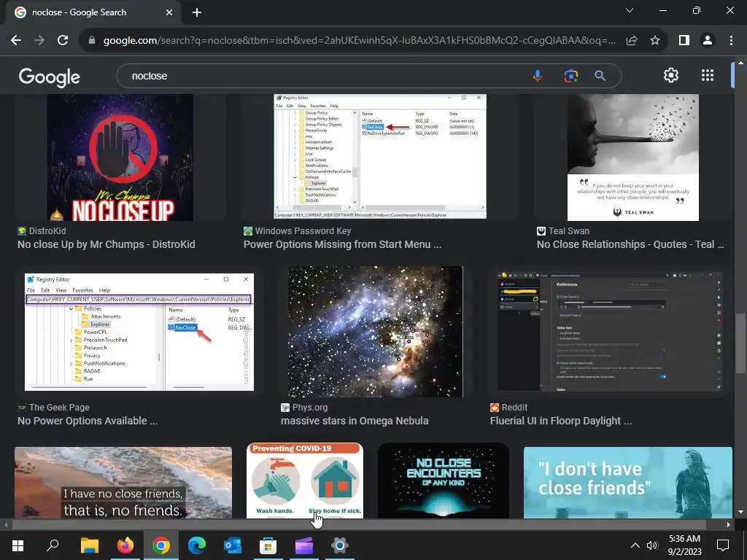Click 'Power Options Missing from Start Menu' link
This screenshot has width=747, height=560.
coord(343,244)
